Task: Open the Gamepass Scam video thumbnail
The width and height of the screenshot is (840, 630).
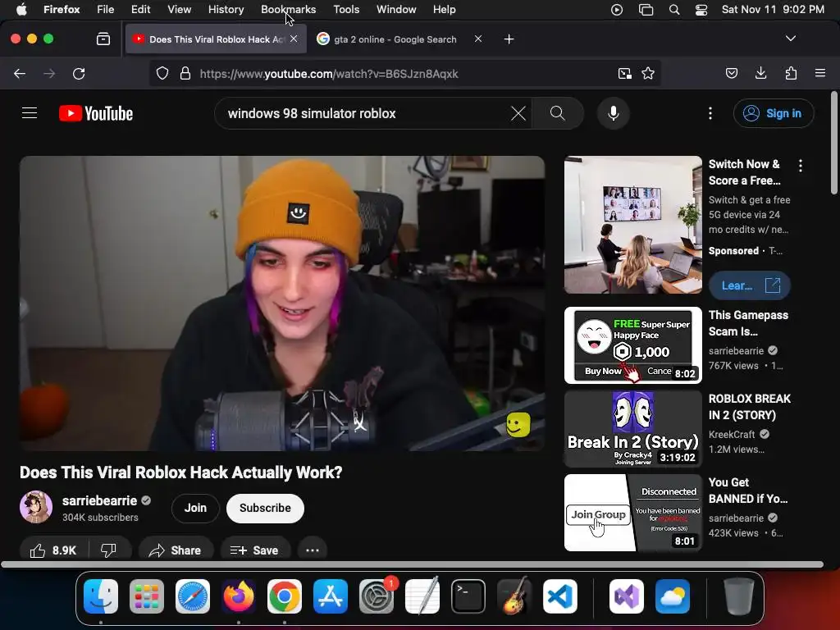Action: pyautogui.click(x=632, y=345)
